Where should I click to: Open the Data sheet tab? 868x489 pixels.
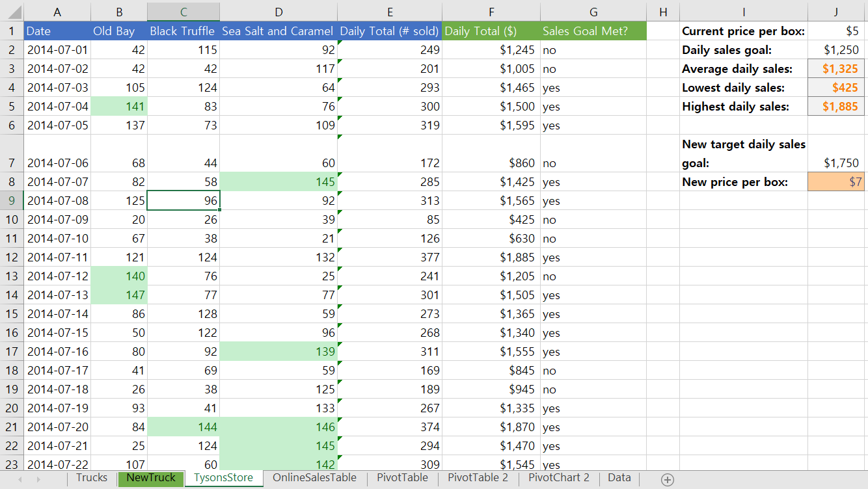click(x=619, y=477)
